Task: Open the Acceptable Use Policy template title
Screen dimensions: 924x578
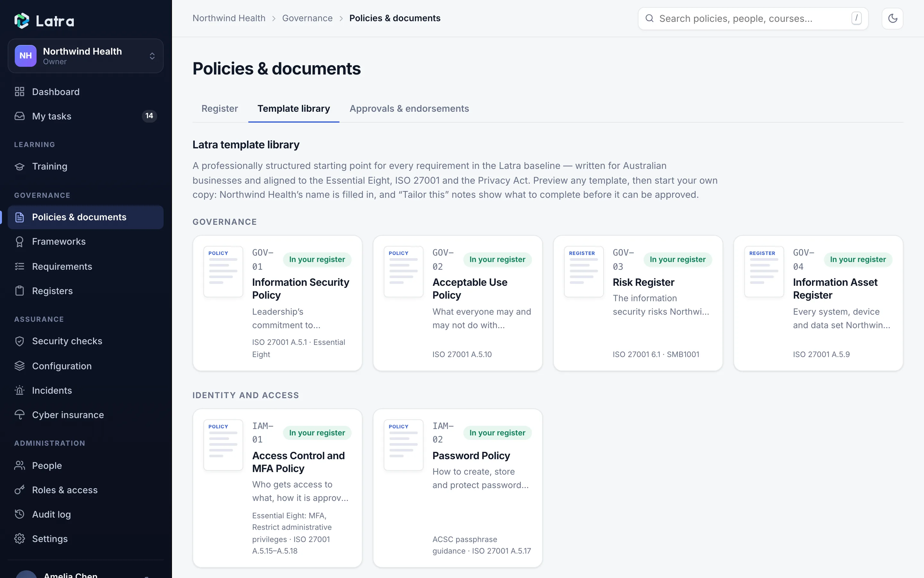Action: 470,289
